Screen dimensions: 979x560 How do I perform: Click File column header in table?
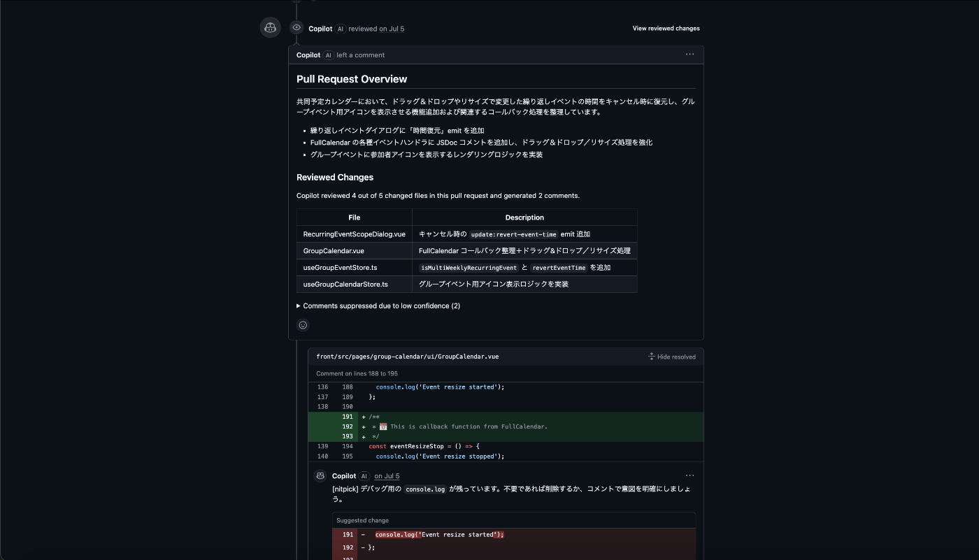(355, 217)
